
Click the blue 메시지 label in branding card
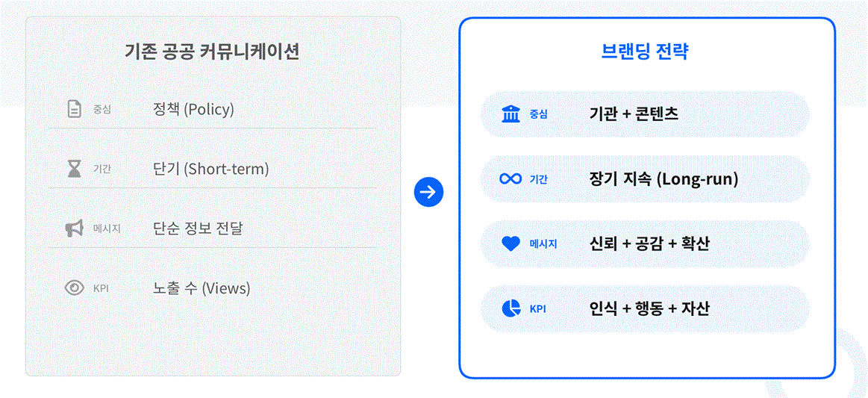(543, 244)
